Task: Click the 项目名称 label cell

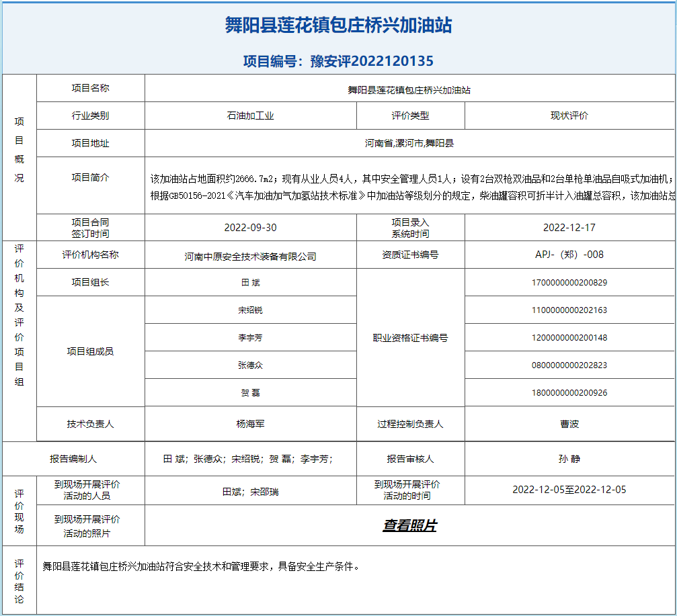Action: coord(90,88)
